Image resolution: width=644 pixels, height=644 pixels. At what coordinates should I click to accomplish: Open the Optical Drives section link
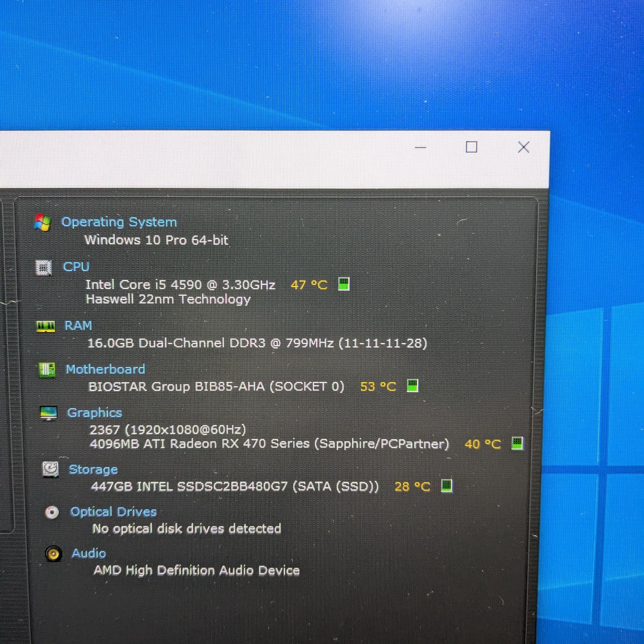click(113, 512)
